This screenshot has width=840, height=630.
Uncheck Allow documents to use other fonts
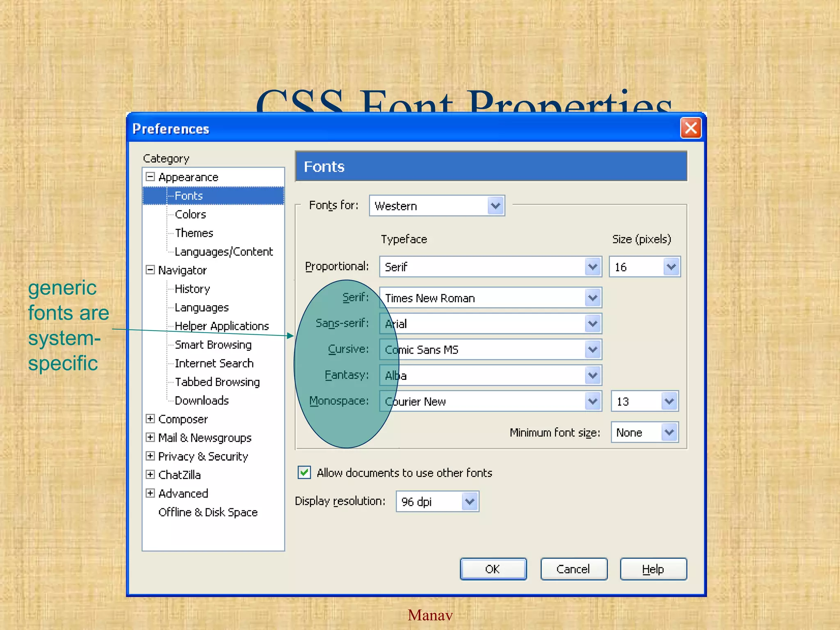tap(304, 472)
